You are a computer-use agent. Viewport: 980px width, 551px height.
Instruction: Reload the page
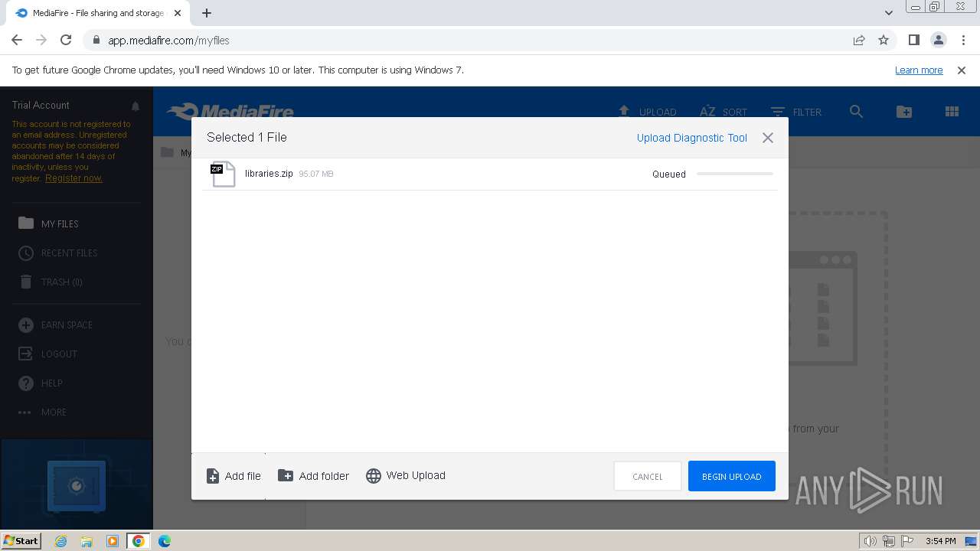click(66, 40)
